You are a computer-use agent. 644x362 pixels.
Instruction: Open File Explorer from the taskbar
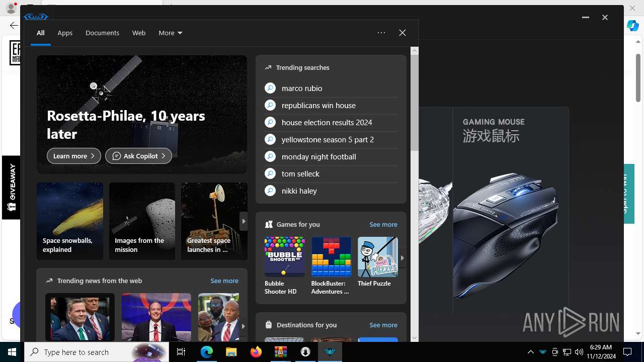231,352
